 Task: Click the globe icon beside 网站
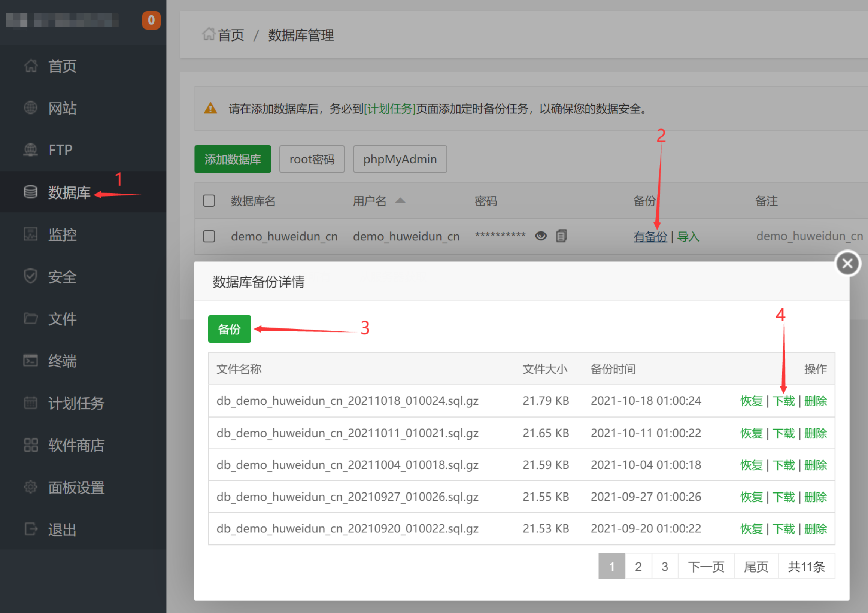click(x=31, y=108)
